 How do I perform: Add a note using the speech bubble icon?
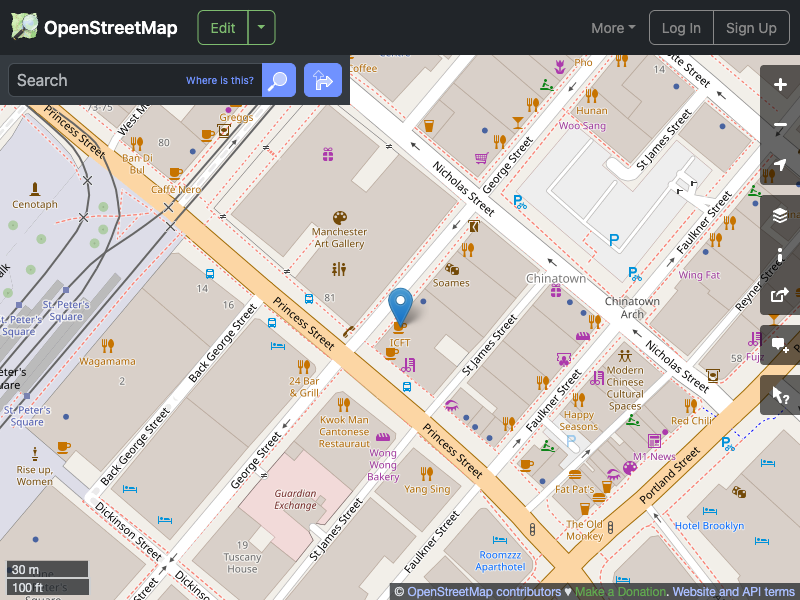pos(780,345)
